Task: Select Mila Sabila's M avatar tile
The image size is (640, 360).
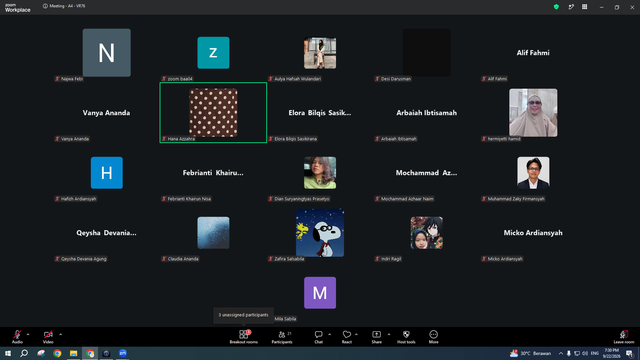Action: pyautogui.click(x=320, y=293)
